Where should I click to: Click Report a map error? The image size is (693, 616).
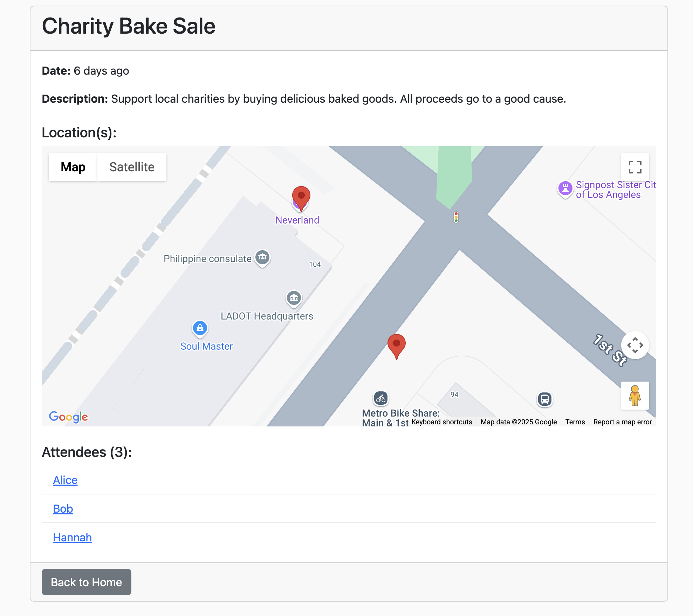(x=622, y=422)
